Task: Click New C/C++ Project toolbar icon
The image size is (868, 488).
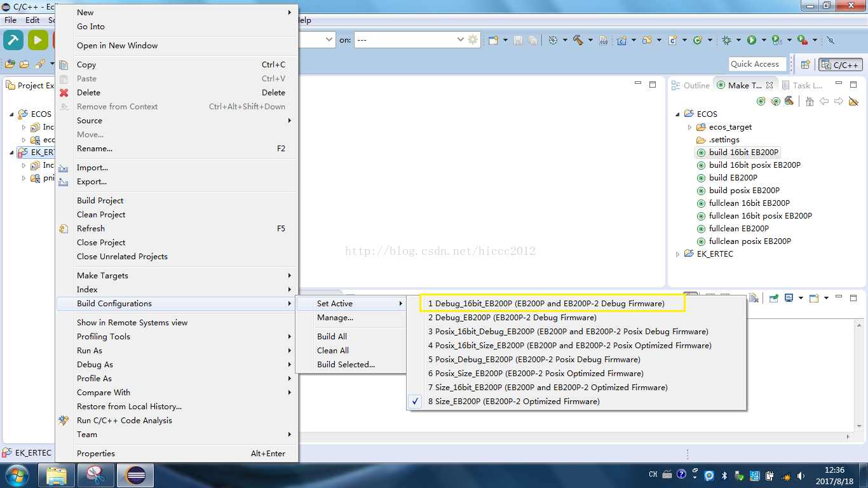Action: click(622, 40)
